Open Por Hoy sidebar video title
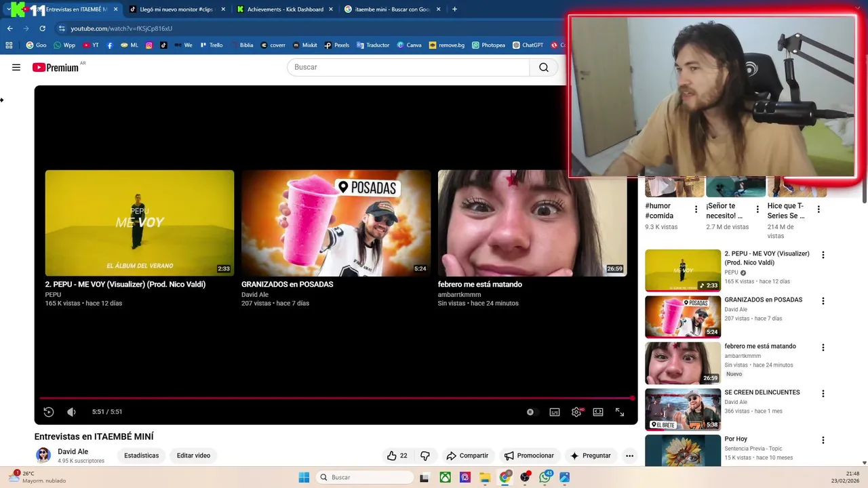The width and height of the screenshot is (868, 488). [736, 439]
